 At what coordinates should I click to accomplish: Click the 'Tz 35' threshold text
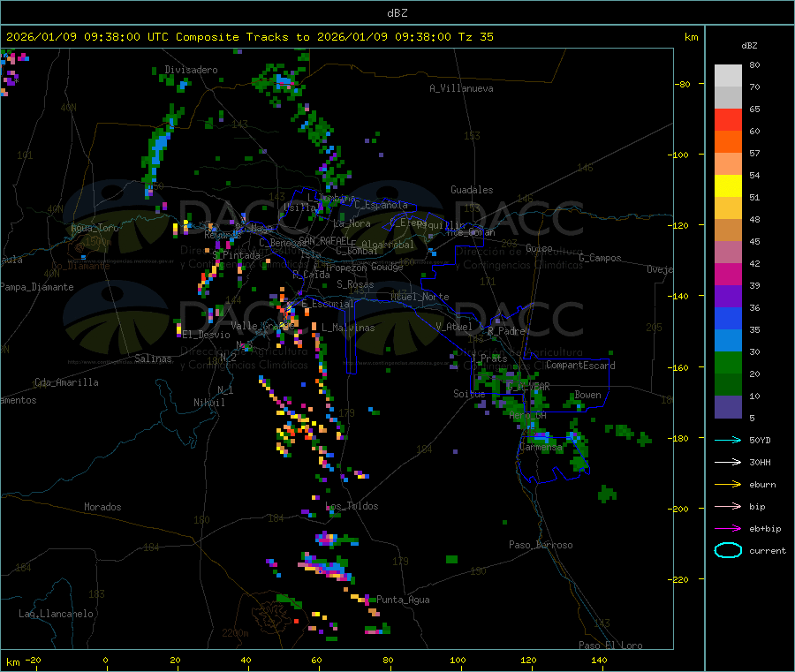tap(475, 37)
